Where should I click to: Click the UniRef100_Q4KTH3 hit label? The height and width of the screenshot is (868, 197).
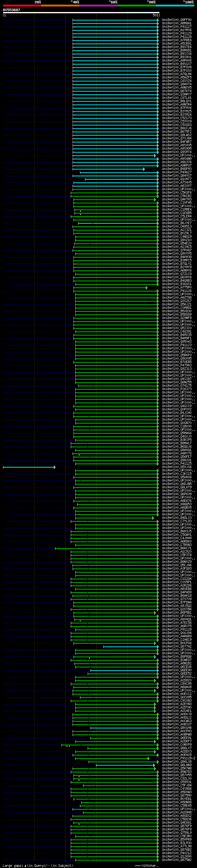pyautogui.click(x=176, y=200)
